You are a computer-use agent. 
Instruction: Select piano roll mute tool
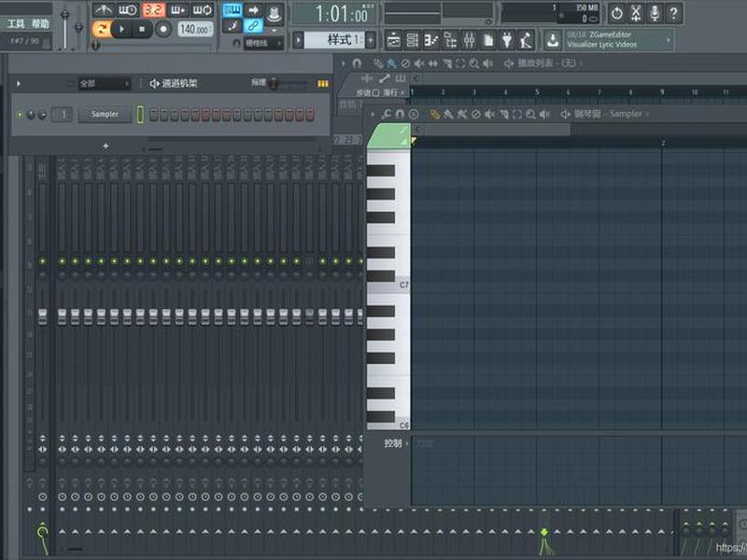[x=489, y=114]
